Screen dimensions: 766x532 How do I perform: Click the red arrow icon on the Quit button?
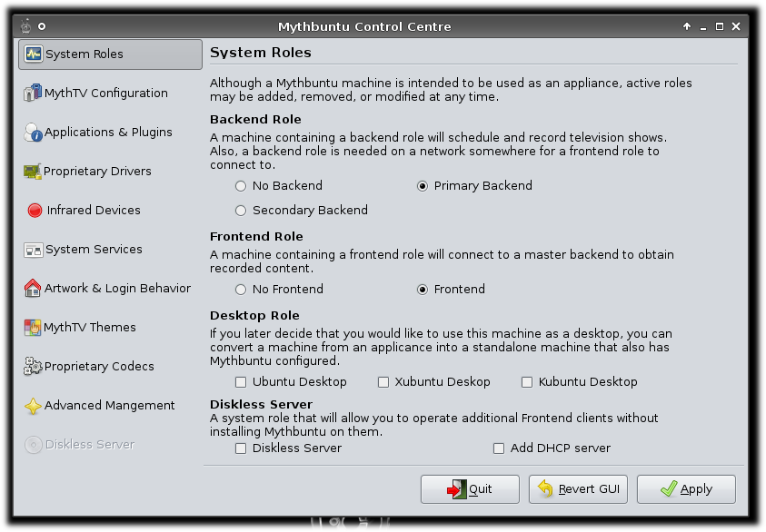pos(457,489)
